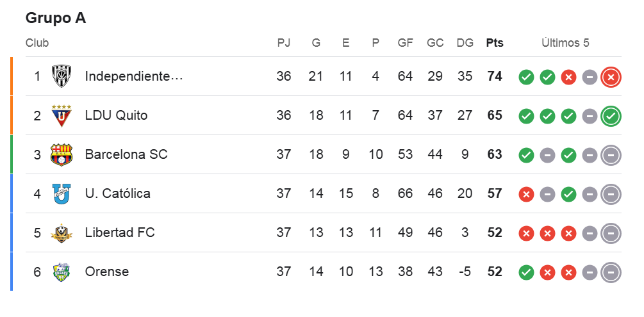
Task: Click the U. Católica club crest
Action: pos(62,193)
